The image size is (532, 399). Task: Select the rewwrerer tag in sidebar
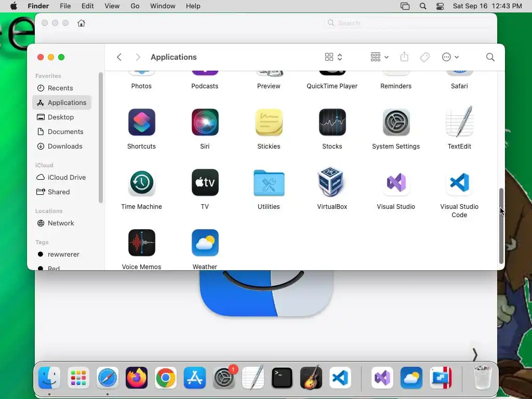click(x=62, y=255)
